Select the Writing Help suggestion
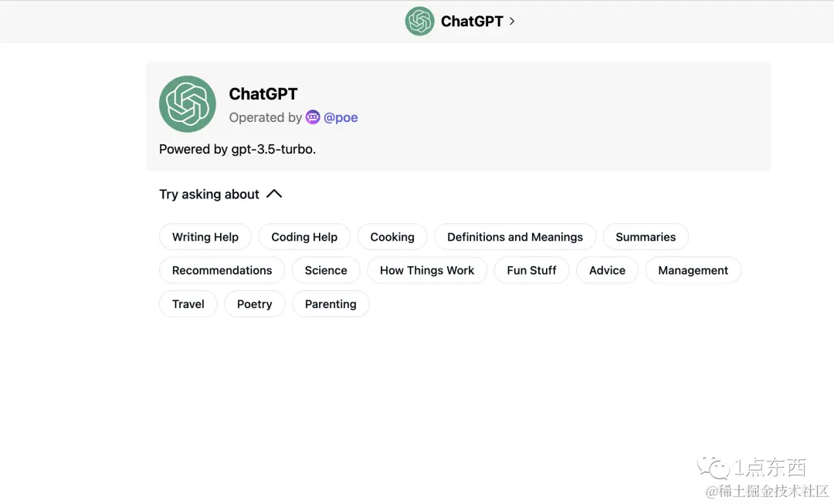The width and height of the screenshot is (834, 504). tap(205, 237)
